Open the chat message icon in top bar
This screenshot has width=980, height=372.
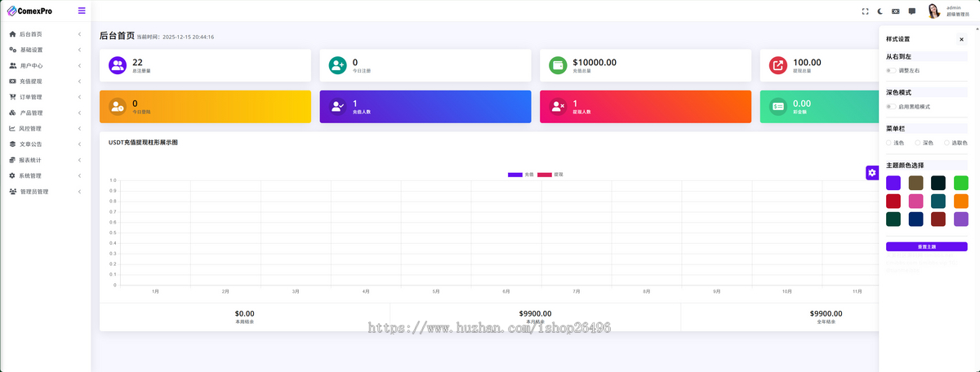(x=912, y=11)
